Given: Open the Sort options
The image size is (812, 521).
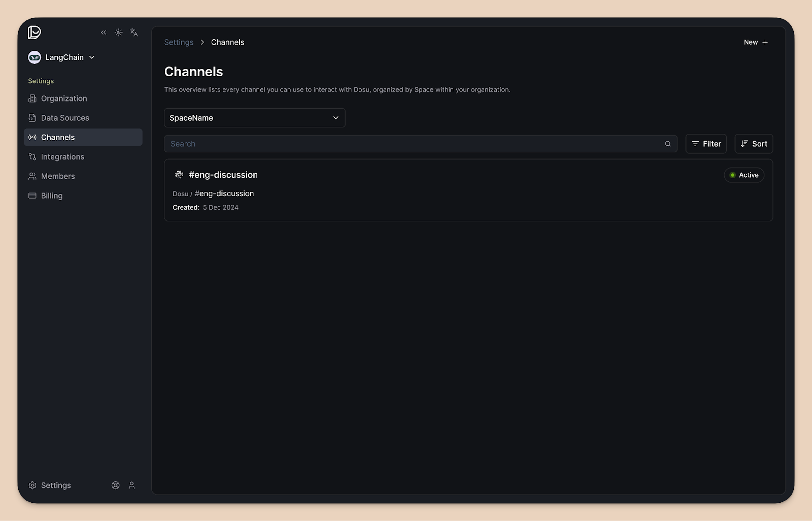Looking at the screenshot, I should 754,144.
